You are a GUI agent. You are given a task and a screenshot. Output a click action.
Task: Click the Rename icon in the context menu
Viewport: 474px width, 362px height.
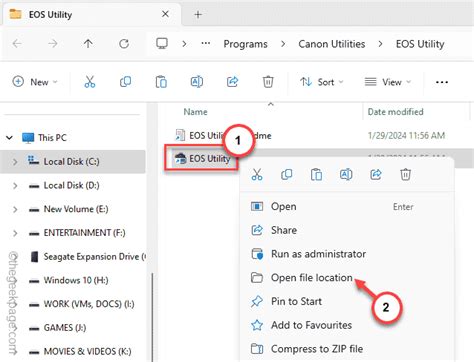[346, 174]
